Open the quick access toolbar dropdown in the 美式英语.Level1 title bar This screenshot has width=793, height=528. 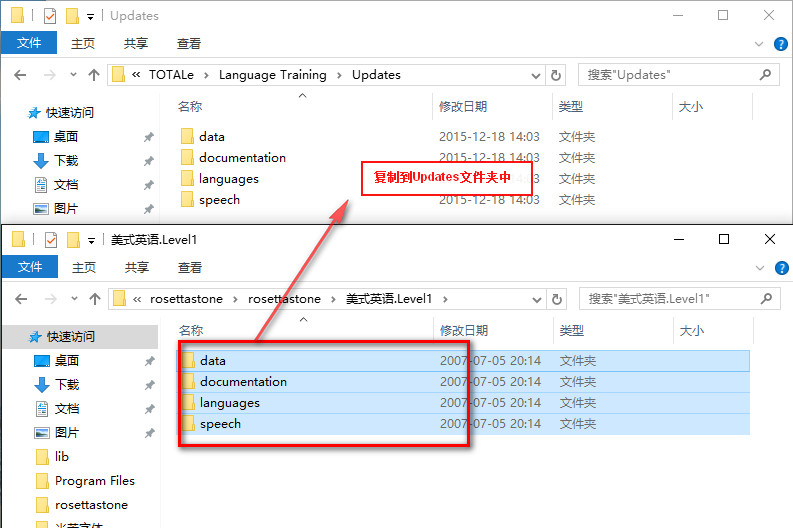coord(92,240)
